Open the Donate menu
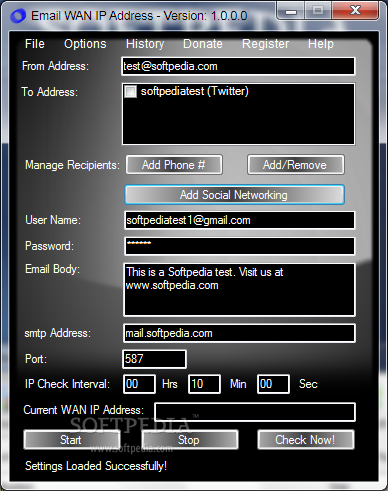This screenshot has height=491, width=388. (203, 44)
